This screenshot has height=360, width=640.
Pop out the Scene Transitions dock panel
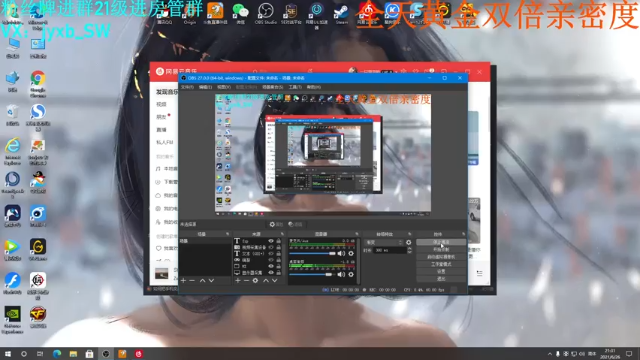coord(409,234)
